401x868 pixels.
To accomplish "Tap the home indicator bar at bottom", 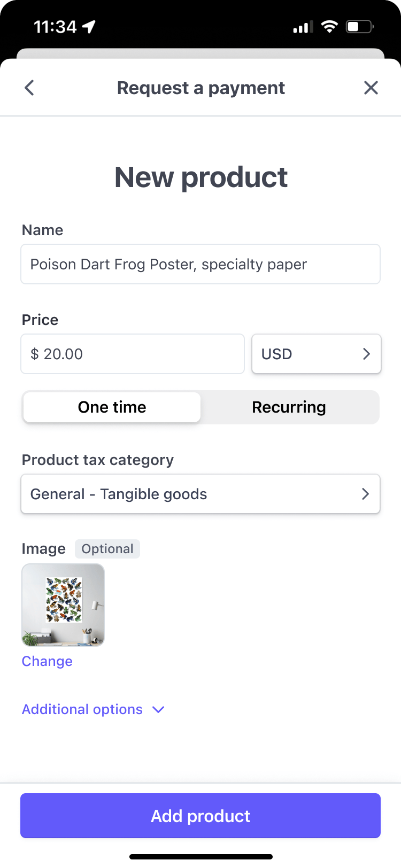I will point(200,857).
